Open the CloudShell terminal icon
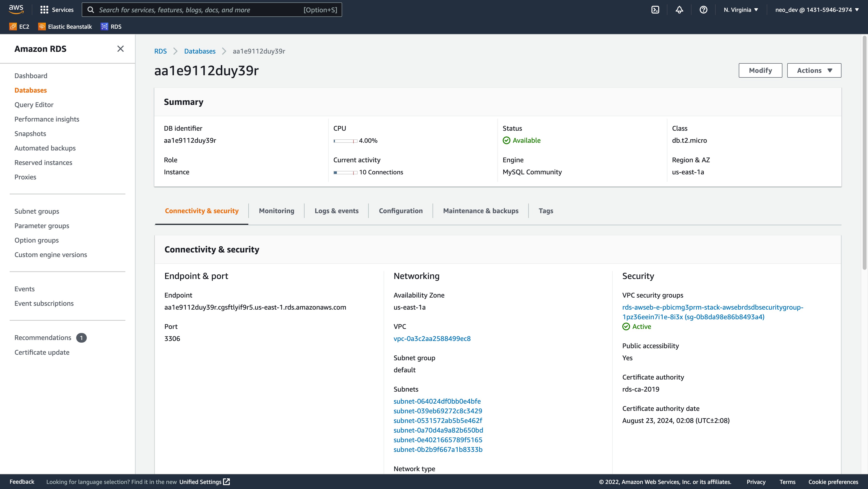 (655, 10)
